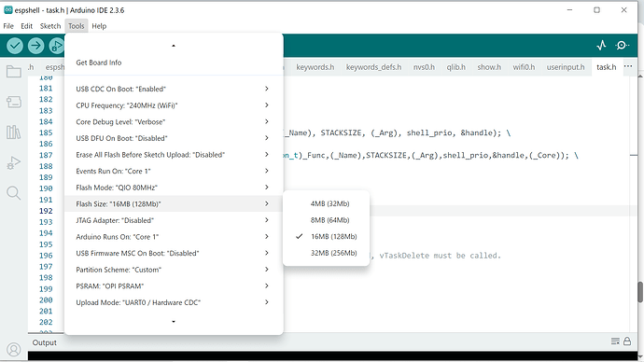Open the Library Manager sidebar icon

coord(14,132)
